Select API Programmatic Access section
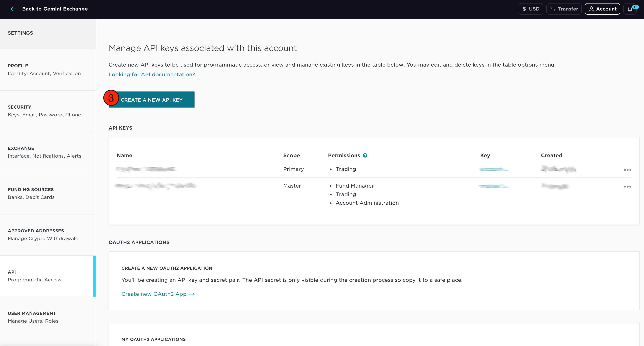Viewport: 644px width, 346px height. (48, 276)
